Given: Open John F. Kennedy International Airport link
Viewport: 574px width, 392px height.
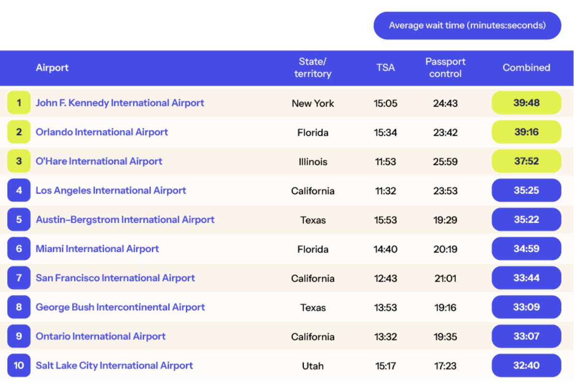Looking at the screenshot, I should click(120, 103).
